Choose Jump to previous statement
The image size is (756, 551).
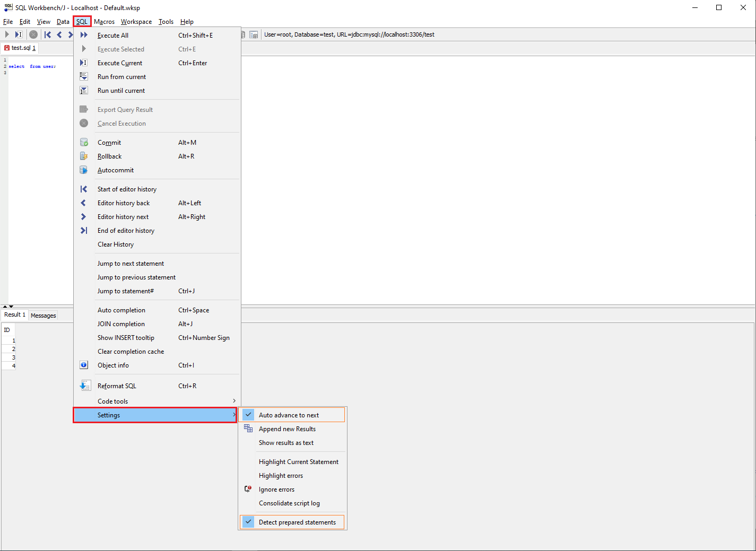click(x=157, y=277)
